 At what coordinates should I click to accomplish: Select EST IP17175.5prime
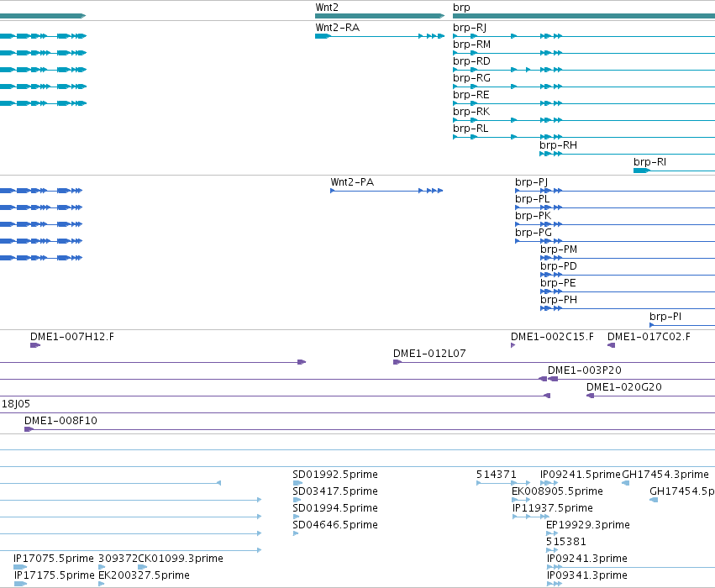(55, 575)
